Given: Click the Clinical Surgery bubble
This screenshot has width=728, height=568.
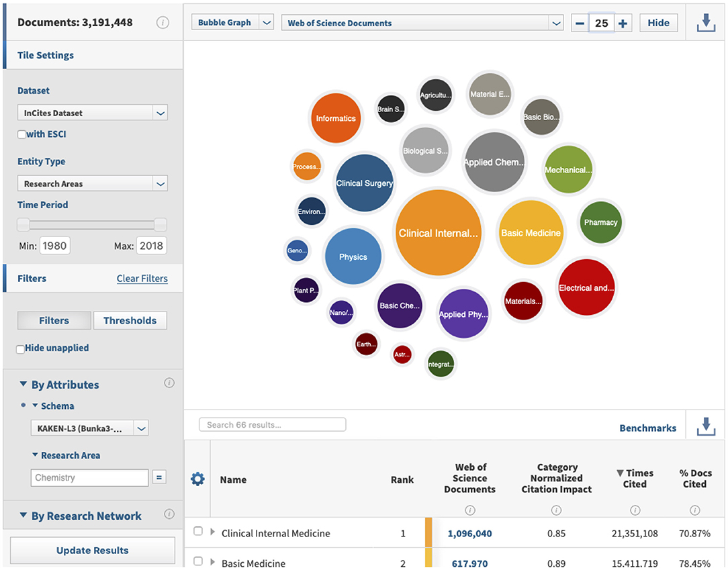Looking at the screenshot, I should (365, 183).
